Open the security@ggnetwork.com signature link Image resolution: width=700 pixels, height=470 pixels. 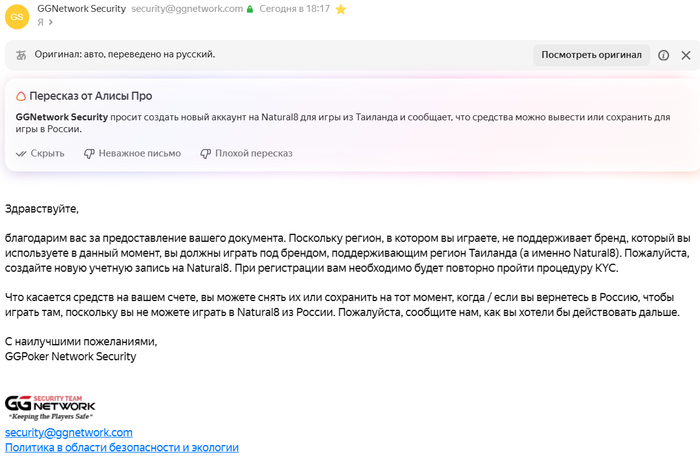(69, 432)
